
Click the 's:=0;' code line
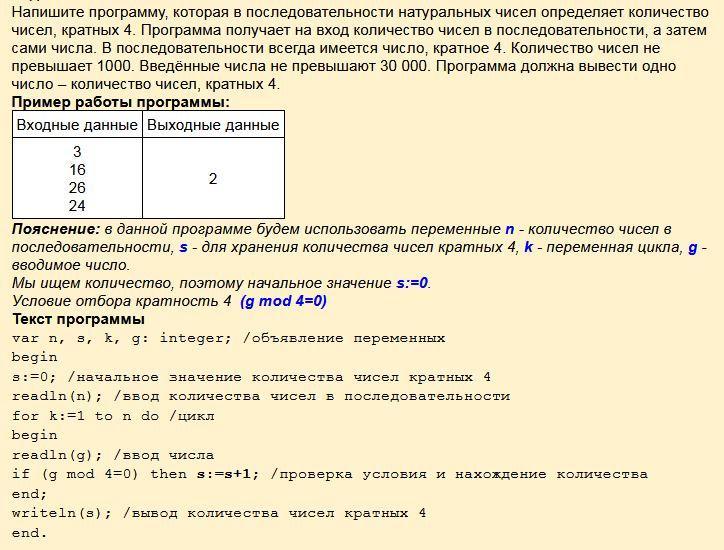coord(34,377)
